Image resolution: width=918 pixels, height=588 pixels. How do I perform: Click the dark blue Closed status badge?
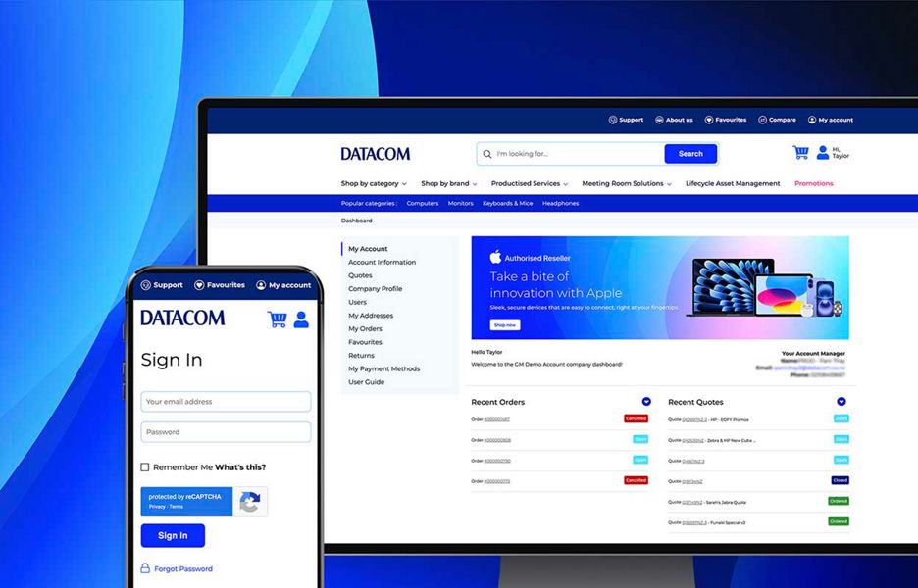(841, 480)
